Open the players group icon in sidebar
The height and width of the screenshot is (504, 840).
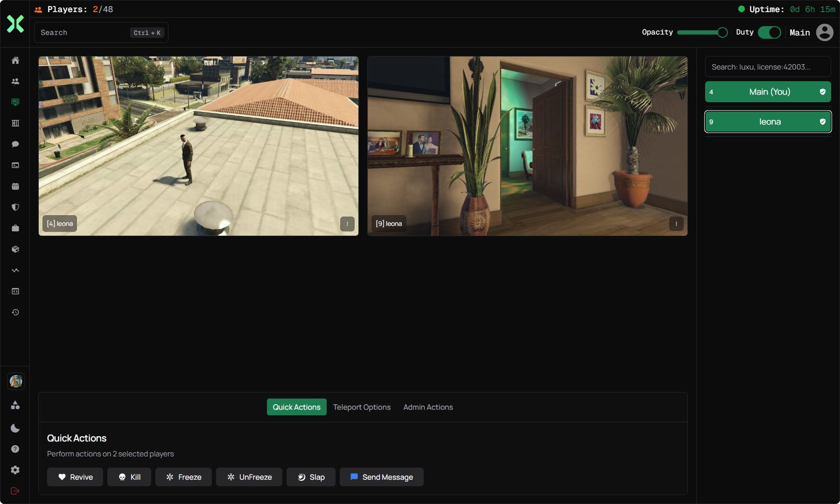[15, 81]
